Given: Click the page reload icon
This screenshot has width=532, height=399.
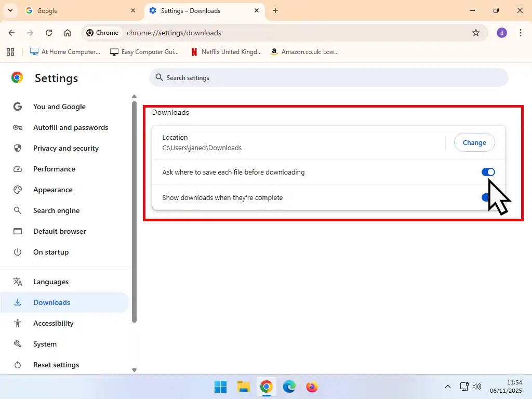Looking at the screenshot, I should 49,32.
